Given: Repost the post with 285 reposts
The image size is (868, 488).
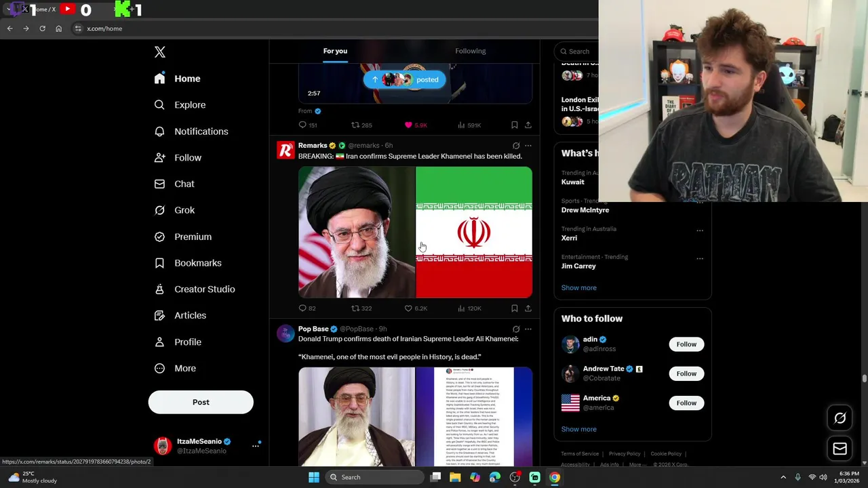Looking at the screenshot, I should (x=361, y=125).
